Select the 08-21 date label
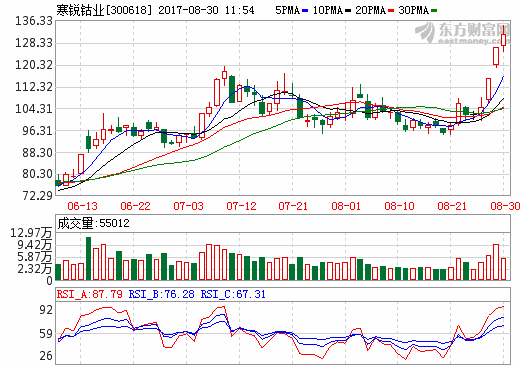Screen dimensions: 520x365 452,206
